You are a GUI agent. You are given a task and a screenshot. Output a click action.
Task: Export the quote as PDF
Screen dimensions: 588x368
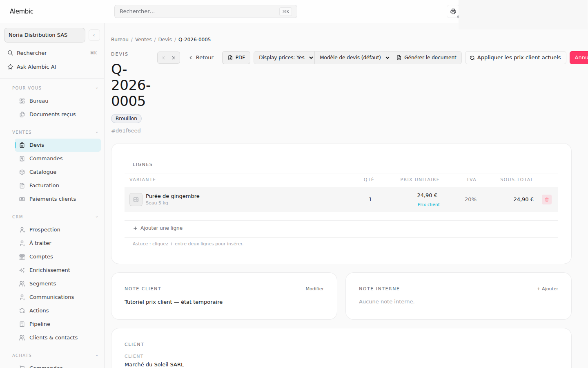point(236,58)
